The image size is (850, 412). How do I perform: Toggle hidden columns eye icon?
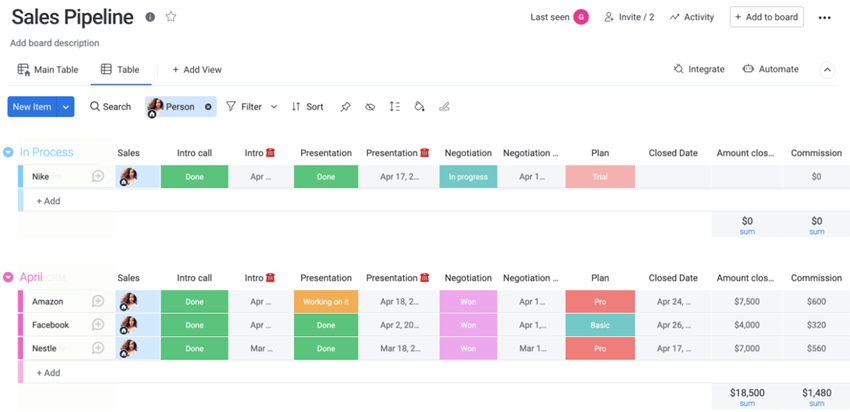click(x=370, y=107)
